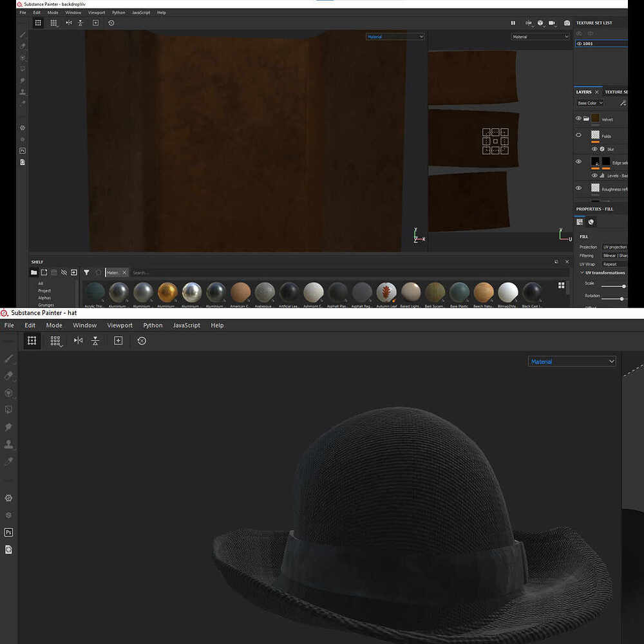
Task: Open File menu in hat window
Action: coord(9,325)
